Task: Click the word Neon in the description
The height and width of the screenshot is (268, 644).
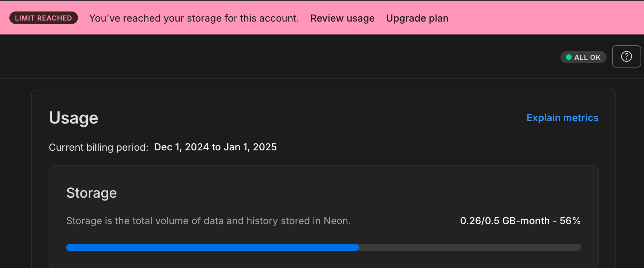Action: [336, 221]
